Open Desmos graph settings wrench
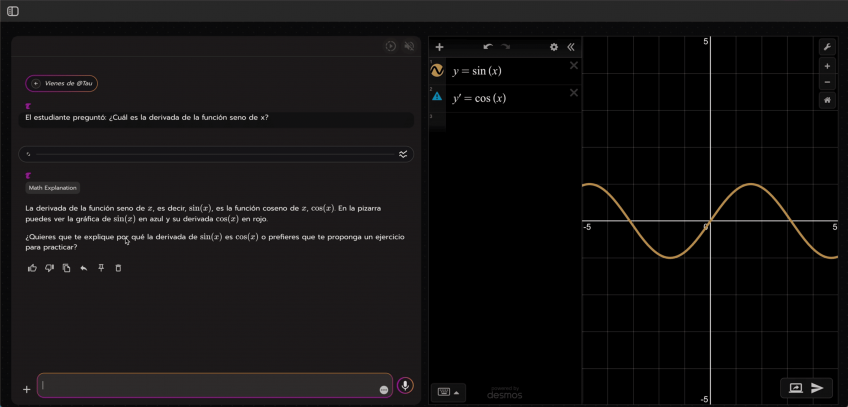848x407 pixels. [x=827, y=47]
